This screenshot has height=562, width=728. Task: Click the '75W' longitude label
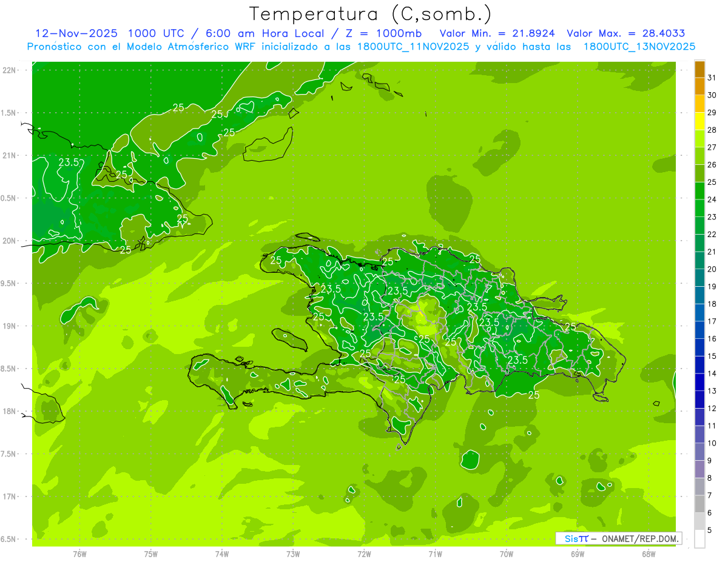[x=151, y=554]
